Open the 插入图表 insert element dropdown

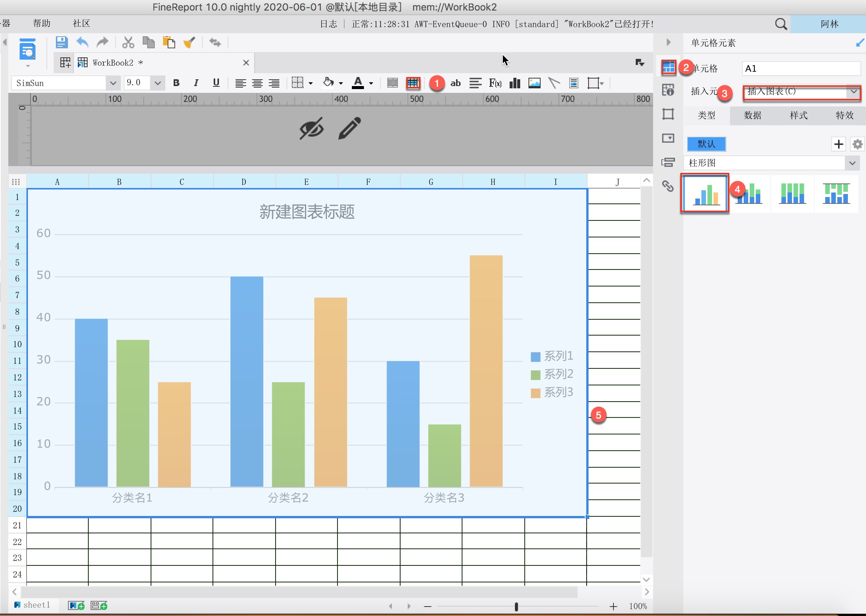854,91
